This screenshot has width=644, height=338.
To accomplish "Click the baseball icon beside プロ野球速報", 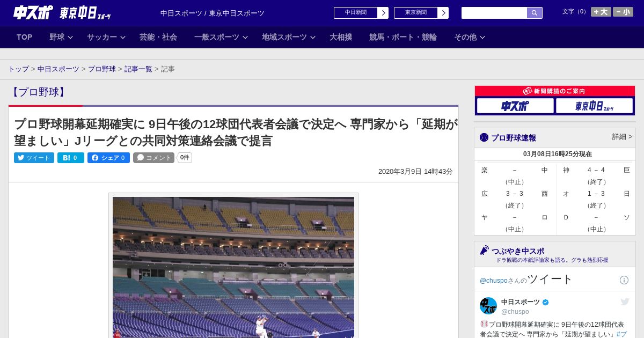I will (484, 137).
